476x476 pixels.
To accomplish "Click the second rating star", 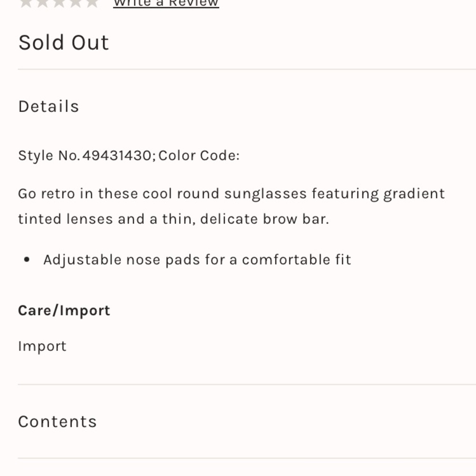I will tap(43, 3).
